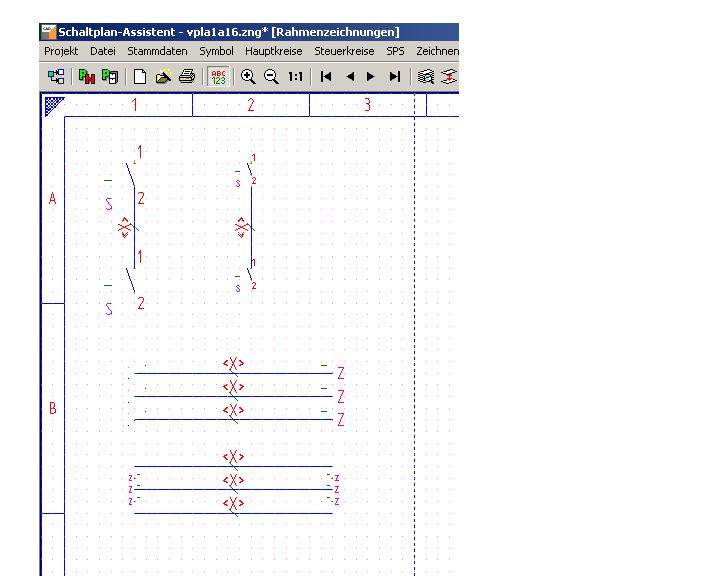This screenshot has height=576, width=720.
Task: Click the layer search magnifier icon
Action: coord(426,76)
